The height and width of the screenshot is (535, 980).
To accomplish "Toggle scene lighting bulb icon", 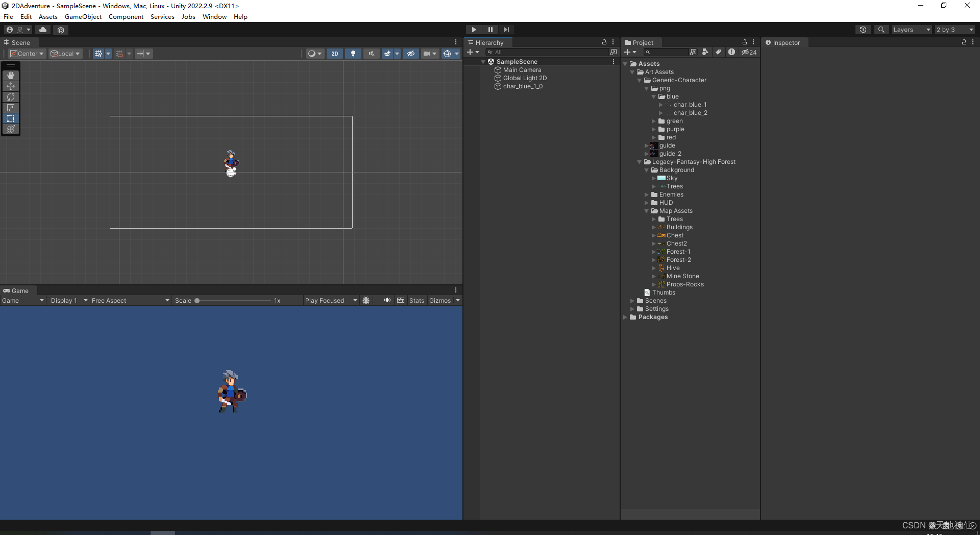I will click(353, 54).
